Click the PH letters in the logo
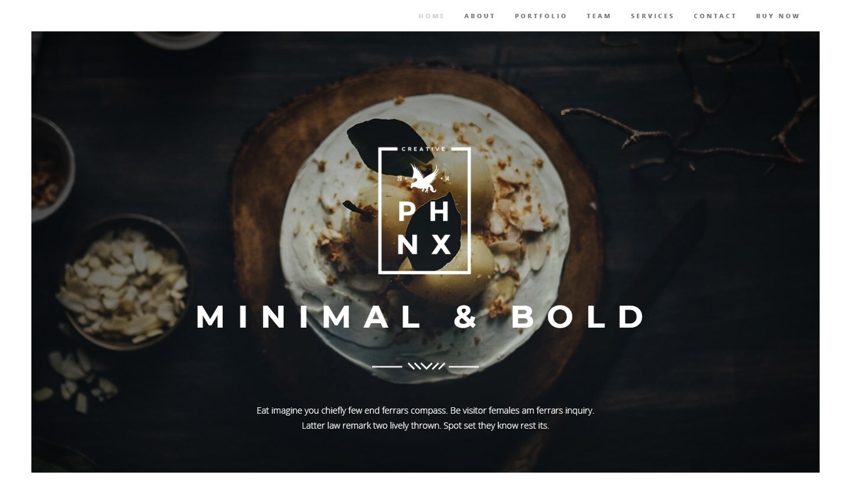 tap(424, 212)
